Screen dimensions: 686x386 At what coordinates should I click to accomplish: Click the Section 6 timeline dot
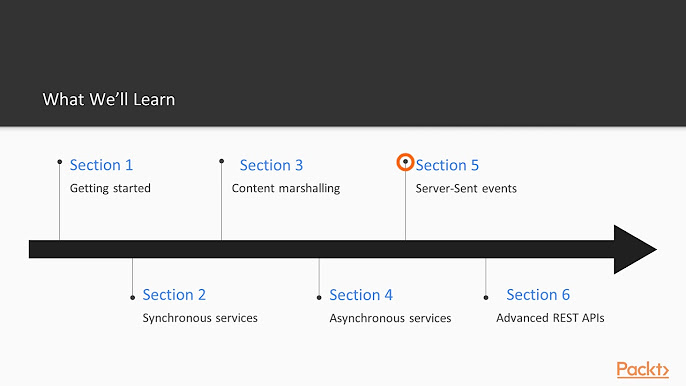(x=486, y=298)
